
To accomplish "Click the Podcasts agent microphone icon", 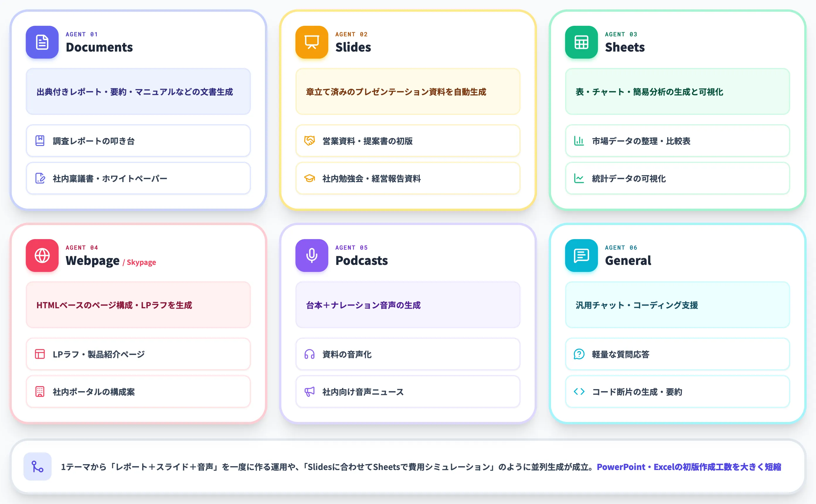I will [x=312, y=256].
